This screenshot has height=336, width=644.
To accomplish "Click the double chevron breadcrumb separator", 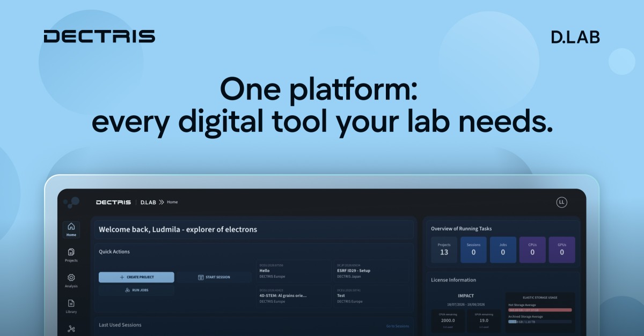I will tap(161, 203).
